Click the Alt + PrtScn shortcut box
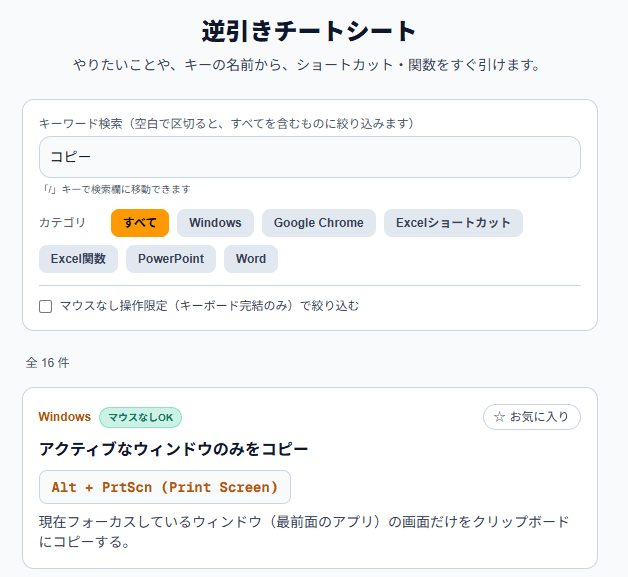 165,487
